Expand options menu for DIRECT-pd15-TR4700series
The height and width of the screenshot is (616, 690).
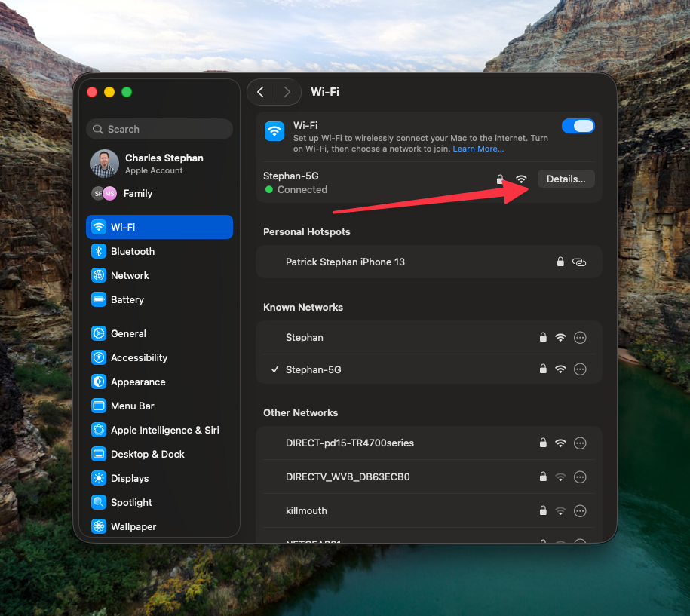(580, 443)
